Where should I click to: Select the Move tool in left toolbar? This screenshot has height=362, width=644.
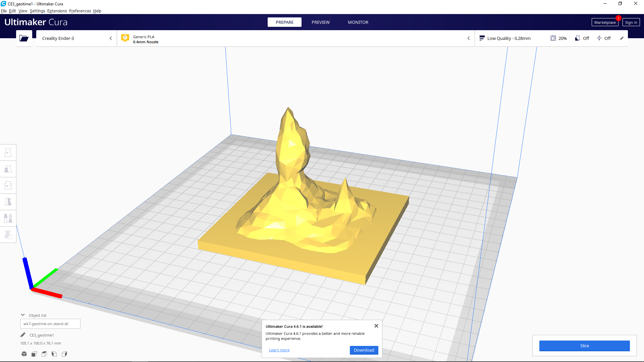click(8, 153)
